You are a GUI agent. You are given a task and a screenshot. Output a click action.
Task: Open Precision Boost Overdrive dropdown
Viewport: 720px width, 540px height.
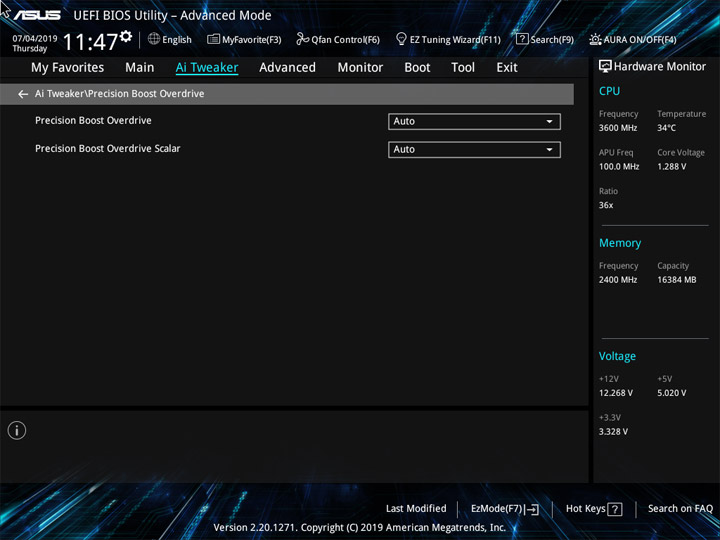474,122
